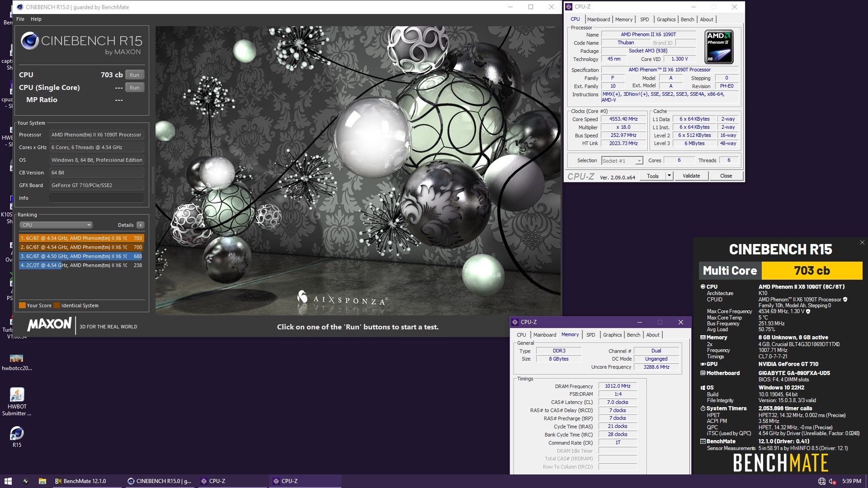Expand the Socket #1 selection dropdown
Screen dimensions: 868x488
pos(622,161)
